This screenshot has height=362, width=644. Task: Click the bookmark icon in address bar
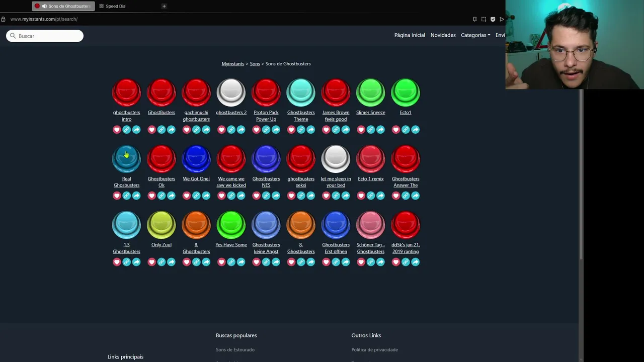coord(474,19)
